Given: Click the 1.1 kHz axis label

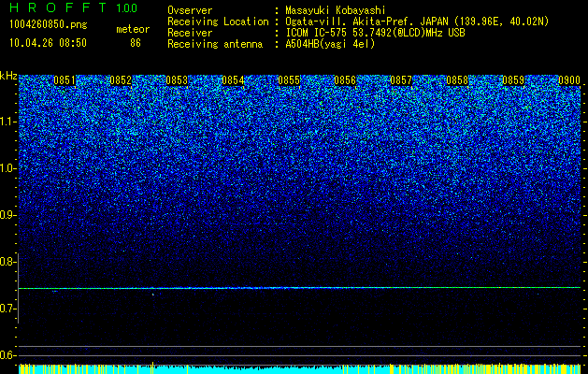Looking at the screenshot, I should click(8, 122).
